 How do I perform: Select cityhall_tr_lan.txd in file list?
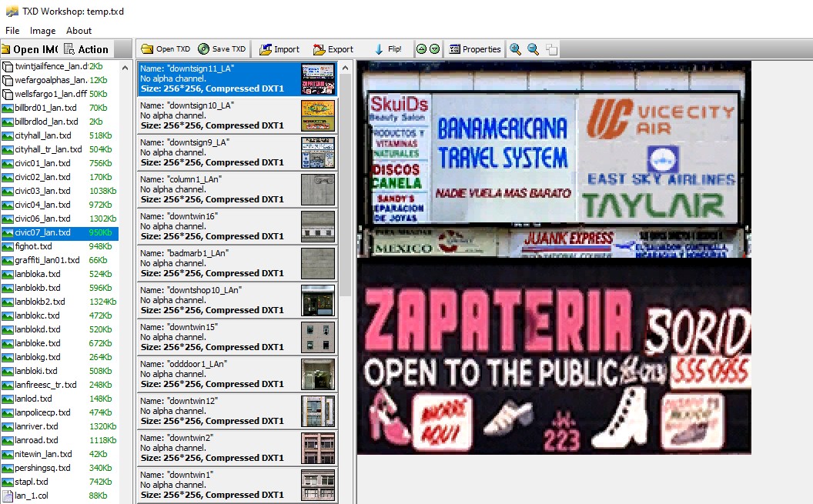click(59, 149)
